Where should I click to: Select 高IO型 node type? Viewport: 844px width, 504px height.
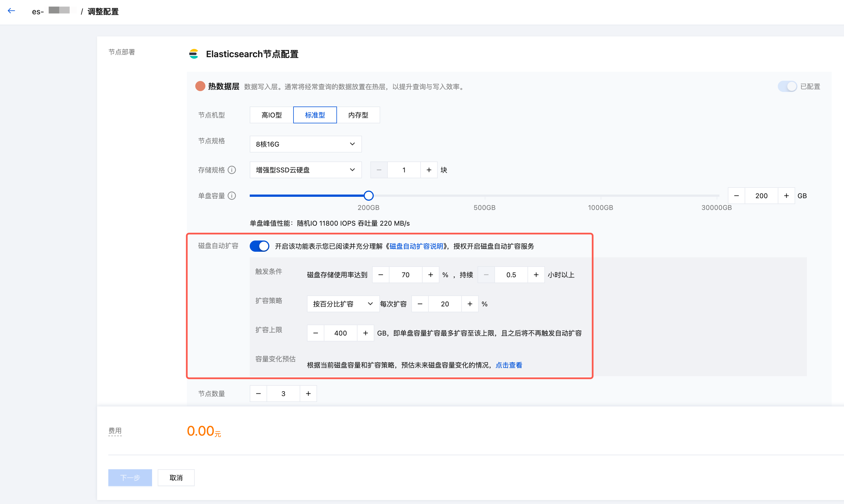pos(272,115)
